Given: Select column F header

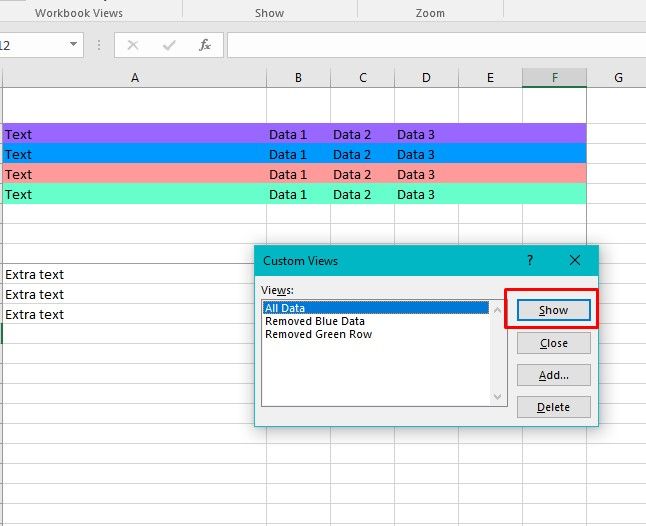Looking at the screenshot, I should (554, 78).
